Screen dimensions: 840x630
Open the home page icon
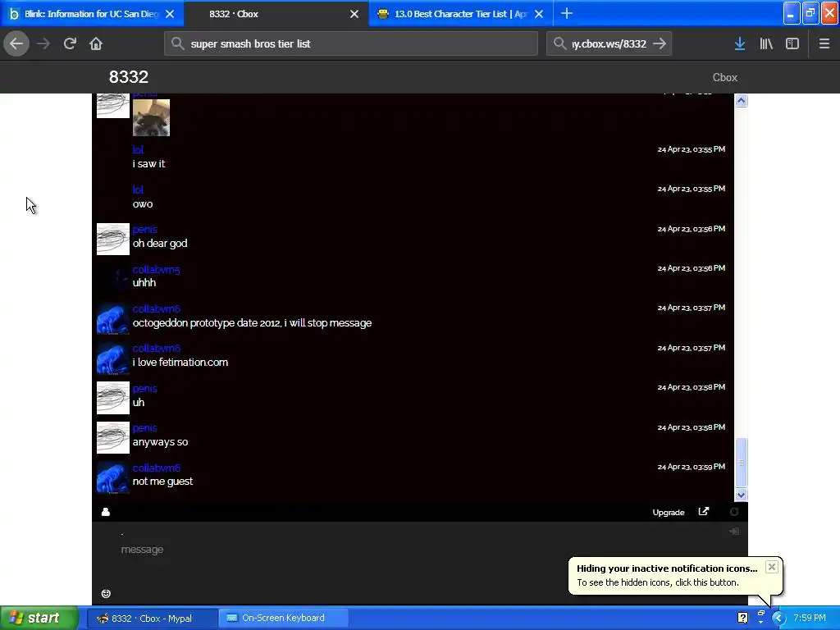pos(96,43)
